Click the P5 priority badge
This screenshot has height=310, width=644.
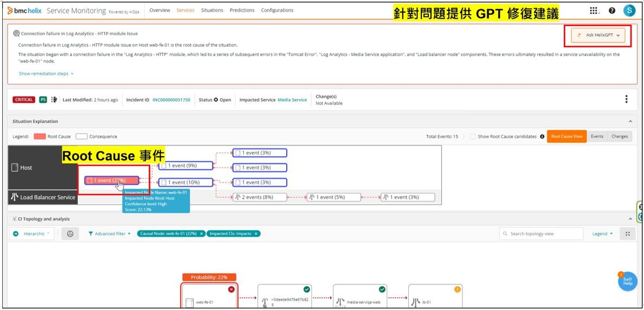point(43,100)
